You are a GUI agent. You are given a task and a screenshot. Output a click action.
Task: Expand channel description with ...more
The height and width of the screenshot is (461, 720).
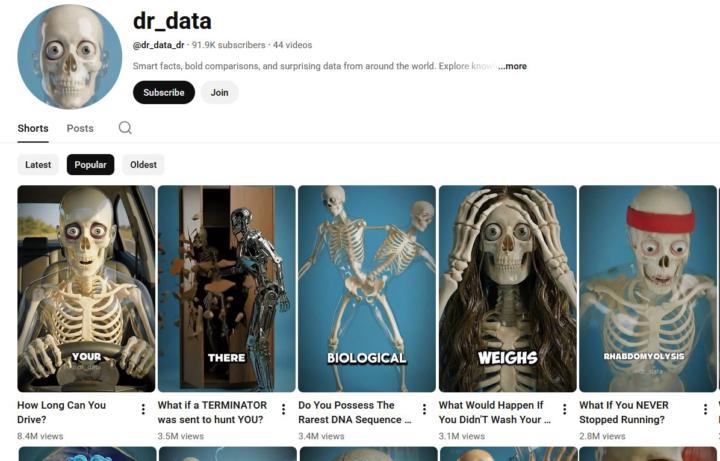512,66
